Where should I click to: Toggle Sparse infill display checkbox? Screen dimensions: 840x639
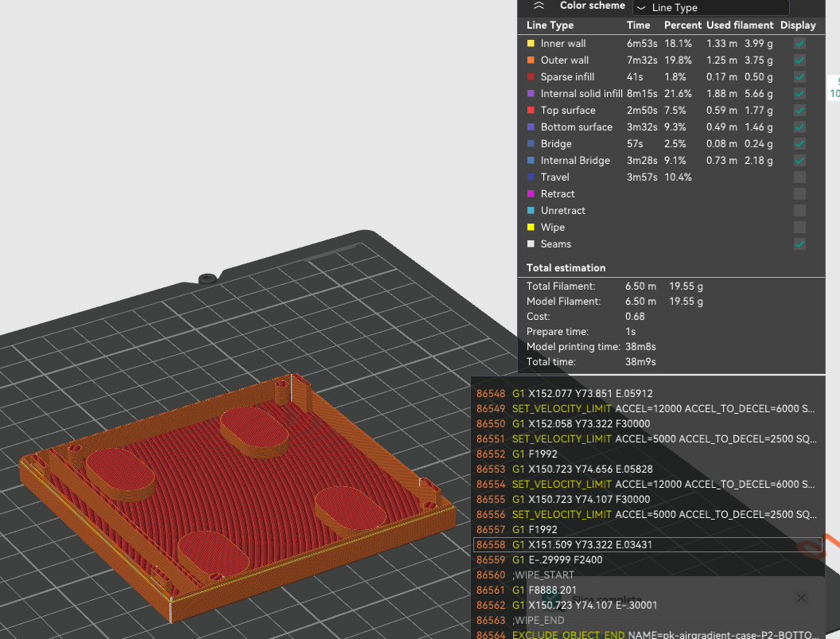(x=799, y=77)
